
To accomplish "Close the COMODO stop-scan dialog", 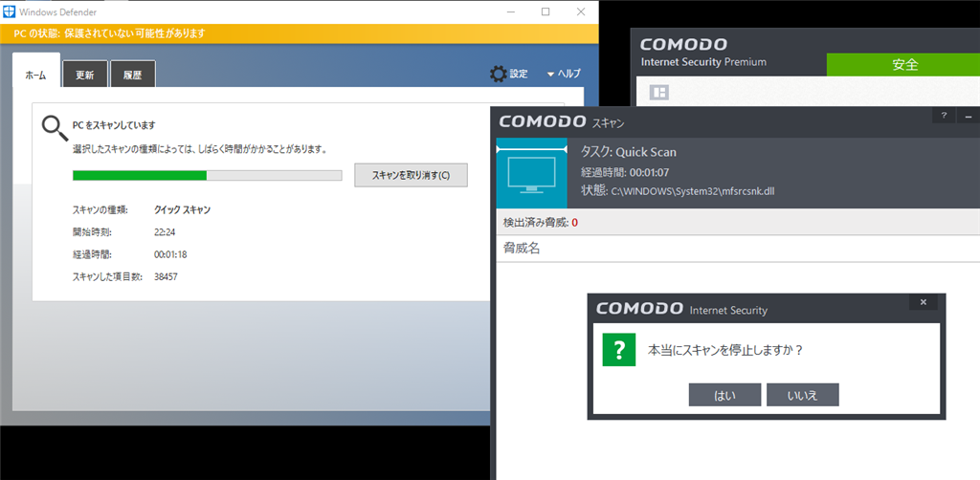I will coord(924,302).
